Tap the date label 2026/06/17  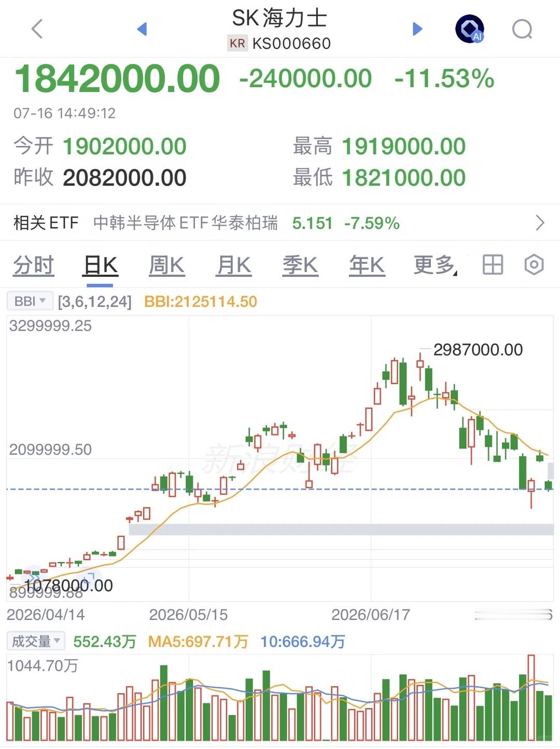[x=371, y=615]
